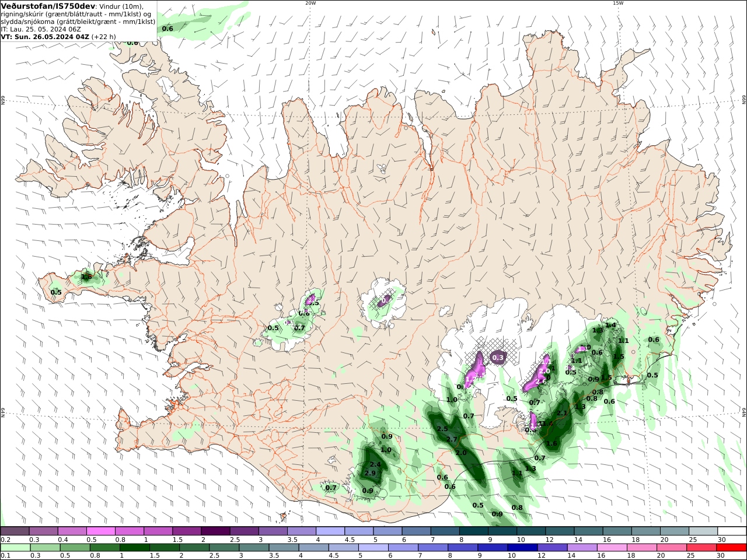The width and height of the screenshot is (747, 560).
Task: Pick the pale grey 25–30 snow legend swatch
Action: click(x=703, y=531)
